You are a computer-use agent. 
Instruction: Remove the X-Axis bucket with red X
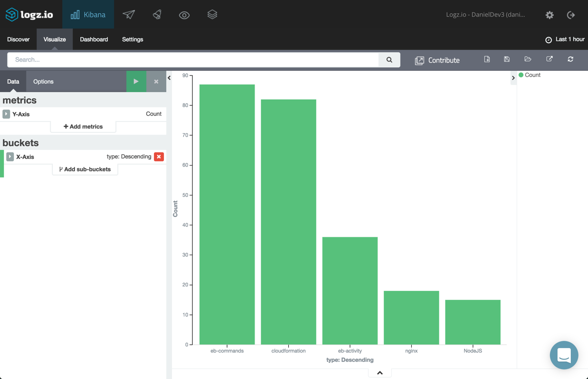pyautogui.click(x=159, y=157)
